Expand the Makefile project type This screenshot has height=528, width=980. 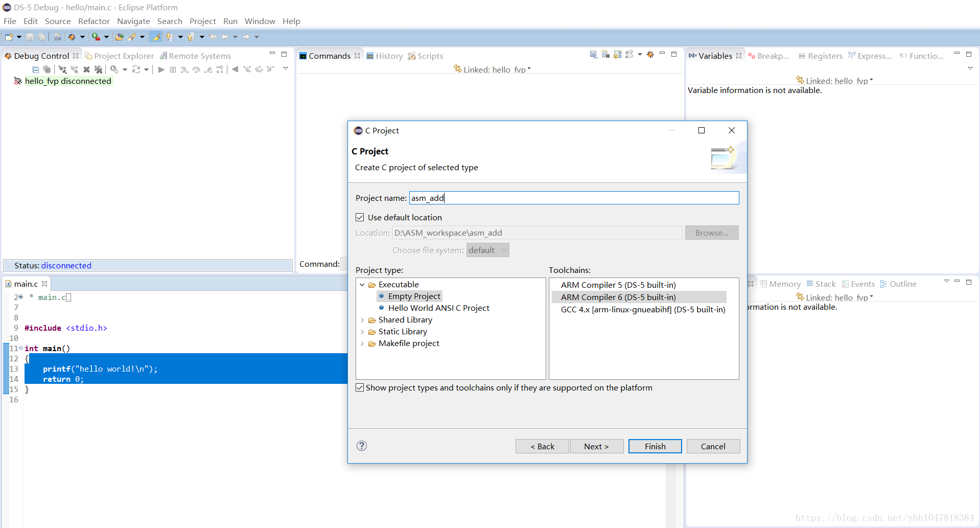click(x=362, y=343)
